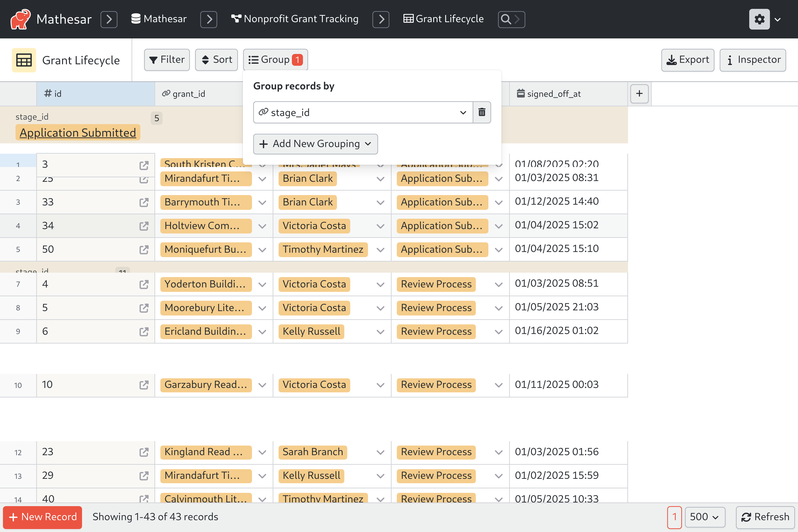Open the Sort menu

(216, 60)
